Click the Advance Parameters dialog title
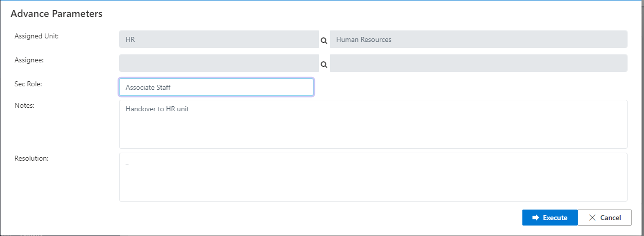Viewport: 644px width, 236px height. [x=56, y=14]
